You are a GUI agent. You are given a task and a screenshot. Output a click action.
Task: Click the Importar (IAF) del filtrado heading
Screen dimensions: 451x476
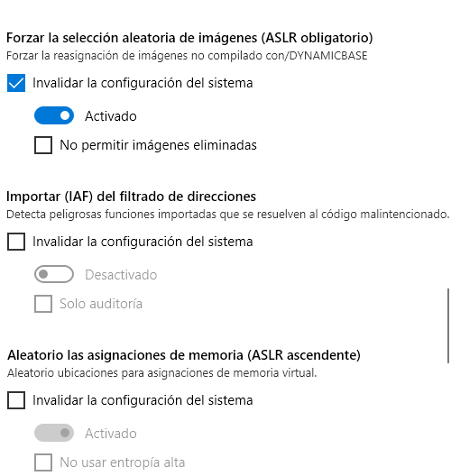131,197
